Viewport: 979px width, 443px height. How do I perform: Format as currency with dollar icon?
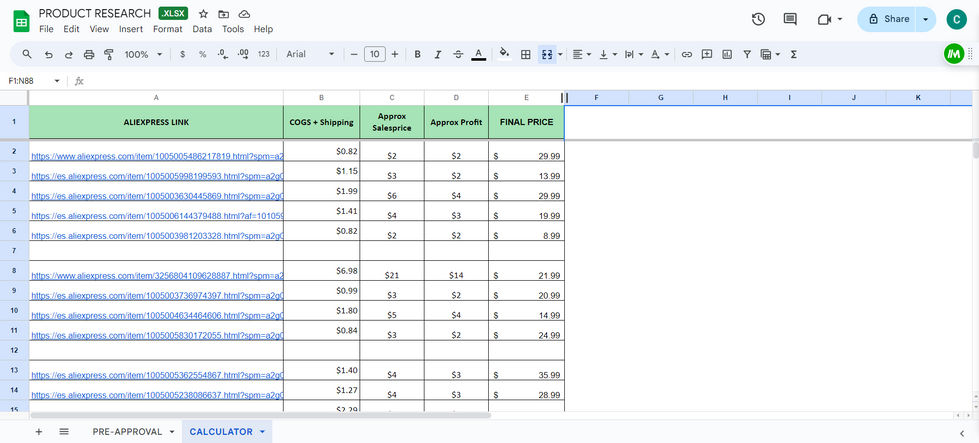182,54
